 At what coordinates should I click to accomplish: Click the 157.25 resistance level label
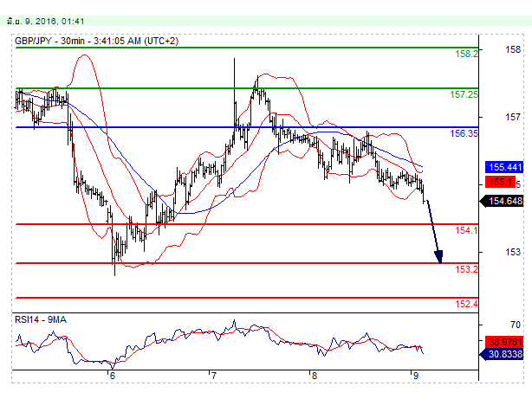coord(464,94)
